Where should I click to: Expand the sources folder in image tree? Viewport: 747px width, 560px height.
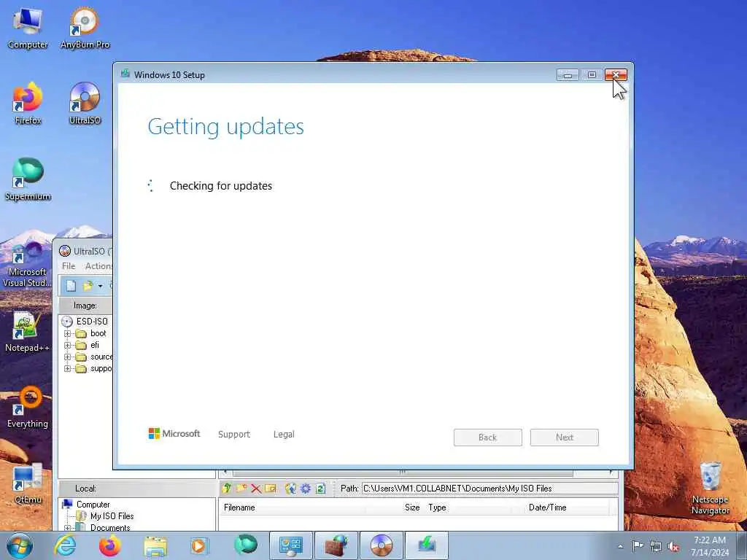68,357
